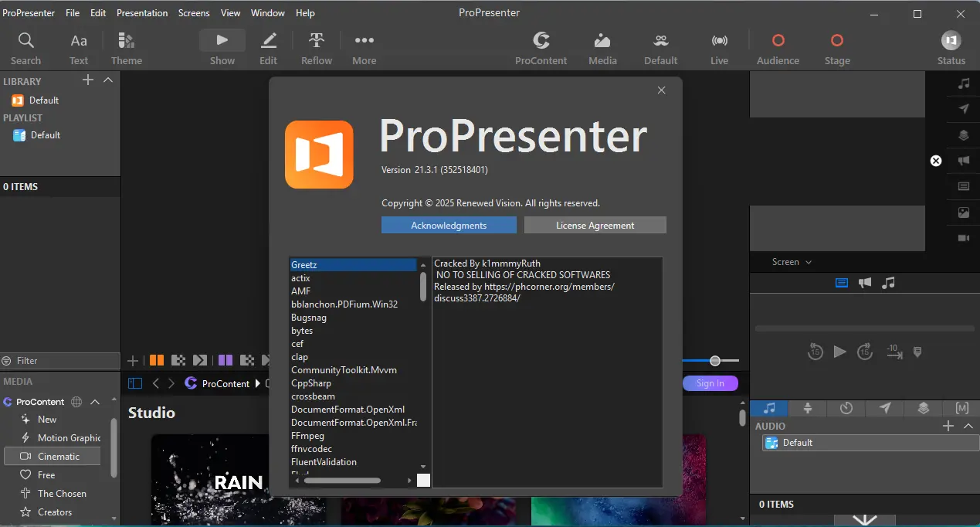Open the Search tool in the toolbar

pos(25,49)
